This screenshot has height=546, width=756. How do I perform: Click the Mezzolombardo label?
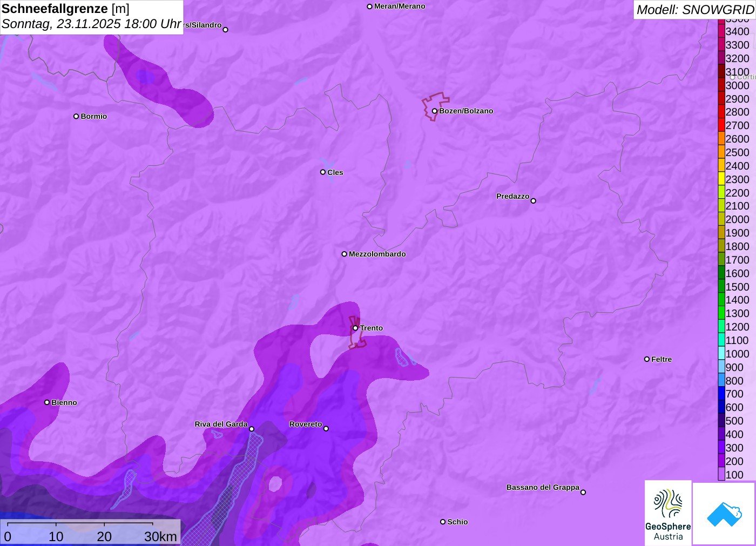(377, 254)
